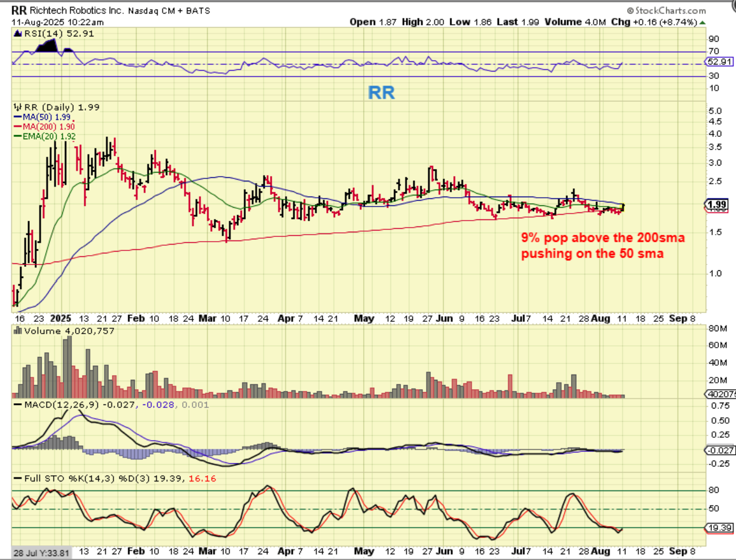Click the EMA(20) 1.92 legend text
The height and width of the screenshot is (560, 736).
(49, 136)
